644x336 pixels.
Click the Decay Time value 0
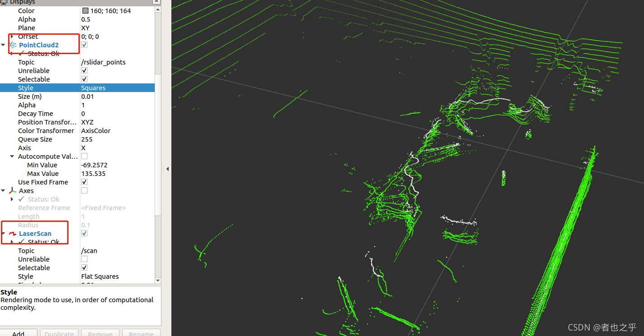83,114
